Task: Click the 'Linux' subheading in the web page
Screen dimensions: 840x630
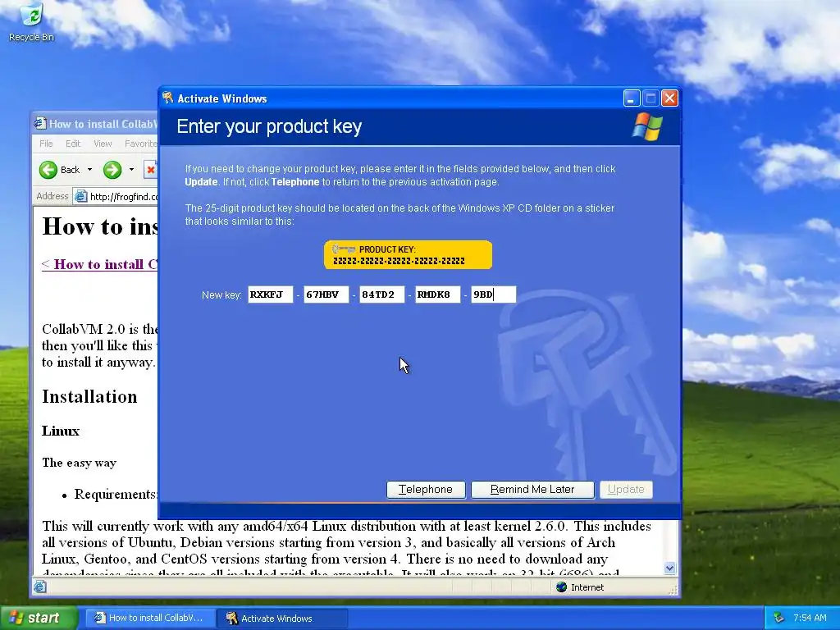Action: click(61, 431)
